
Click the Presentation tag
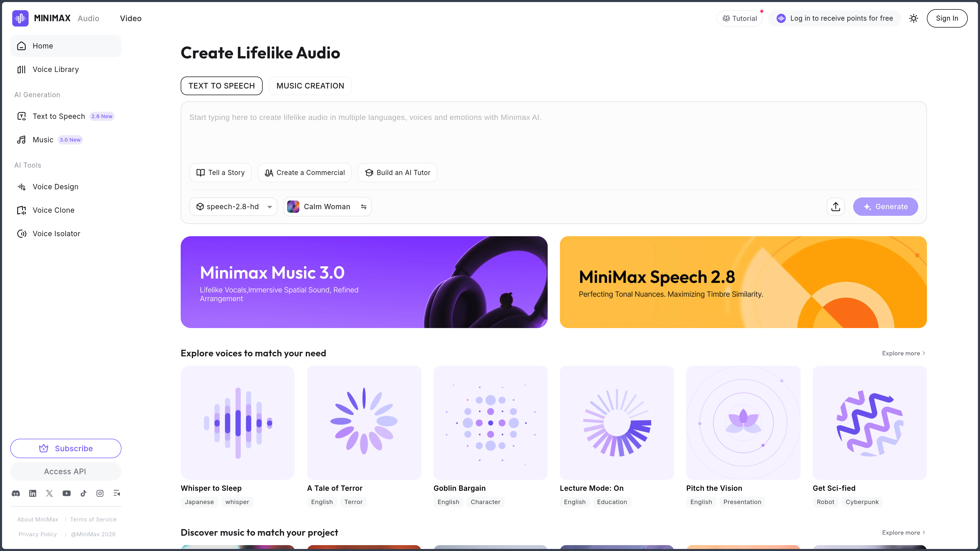pos(742,502)
